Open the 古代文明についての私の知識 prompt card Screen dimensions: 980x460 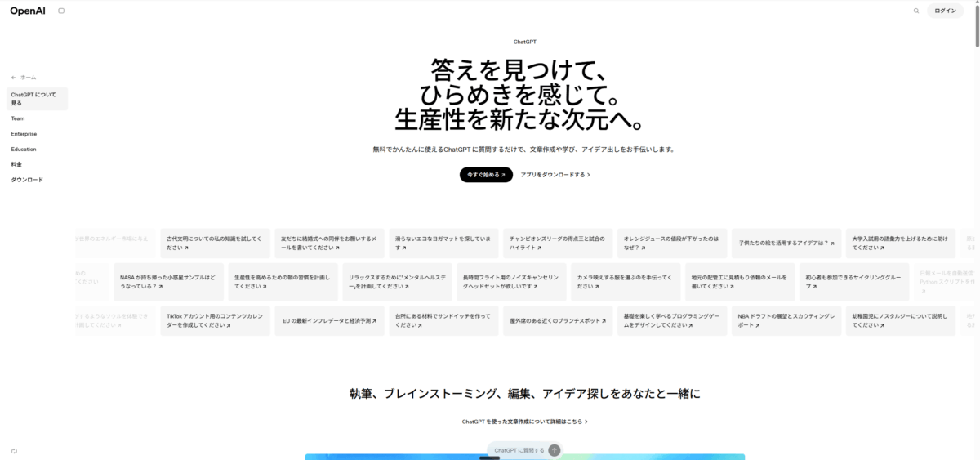tap(215, 243)
